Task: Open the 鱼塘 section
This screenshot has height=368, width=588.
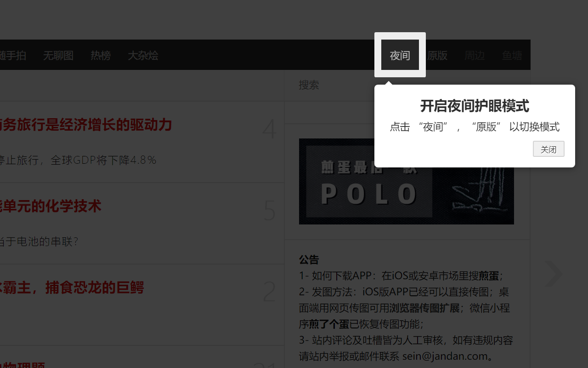Action: click(x=512, y=55)
